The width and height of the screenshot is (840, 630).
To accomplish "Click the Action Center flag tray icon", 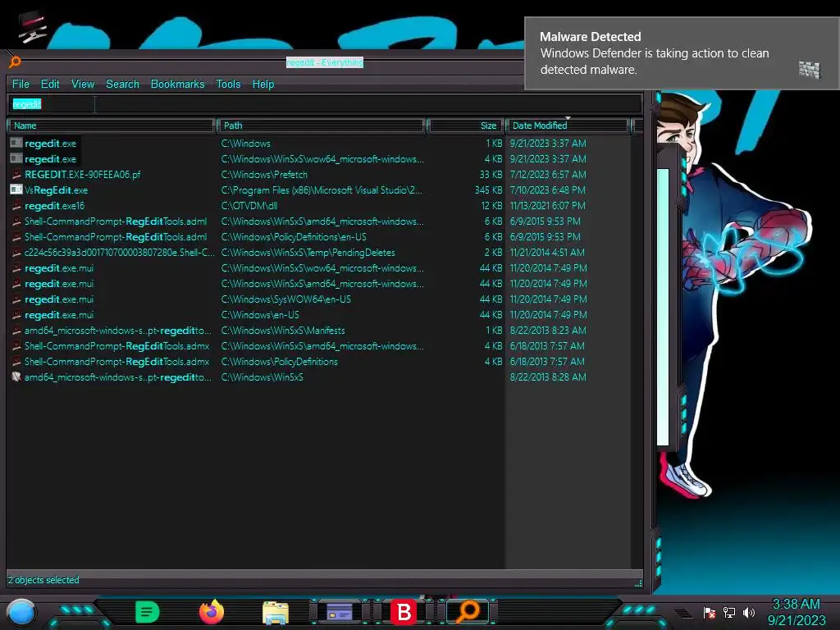I will coord(710,612).
